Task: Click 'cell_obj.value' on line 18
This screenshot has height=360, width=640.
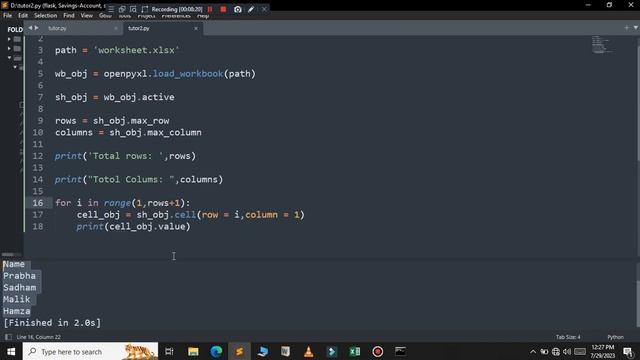Action: (147, 227)
